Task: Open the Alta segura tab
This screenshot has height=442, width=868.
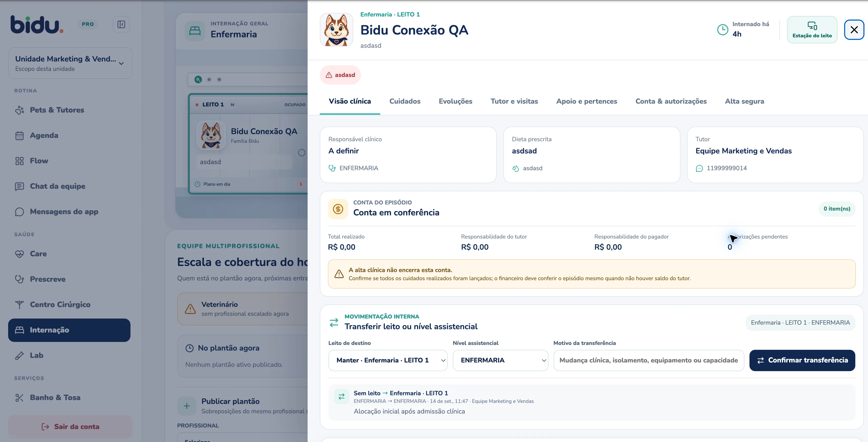Action: pyautogui.click(x=744, y=101)
